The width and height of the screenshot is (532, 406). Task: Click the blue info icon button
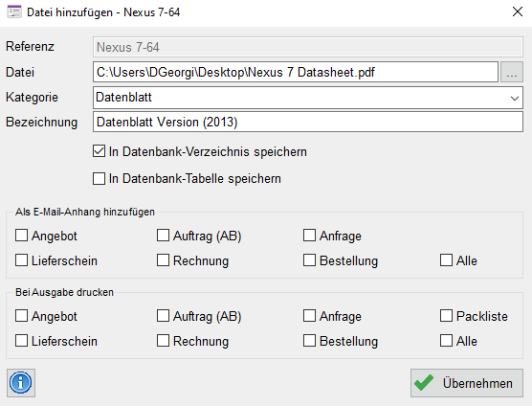pyautogui.click(x=21, y=383)
